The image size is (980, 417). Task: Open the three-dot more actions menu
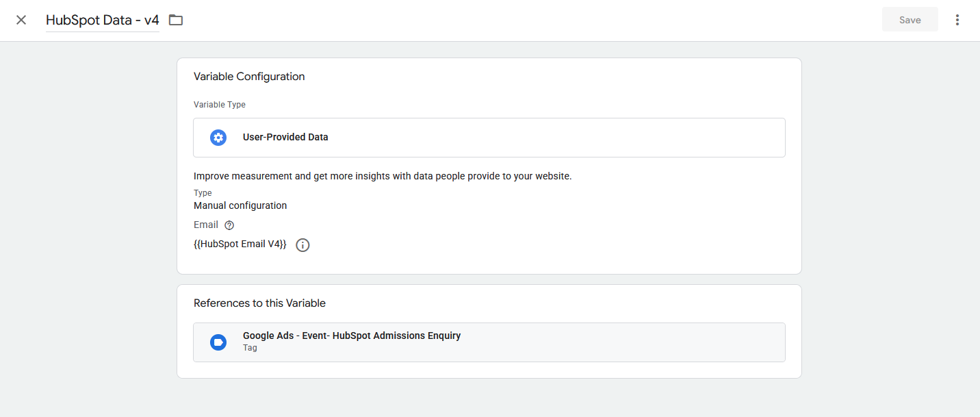tap(957, 20)
